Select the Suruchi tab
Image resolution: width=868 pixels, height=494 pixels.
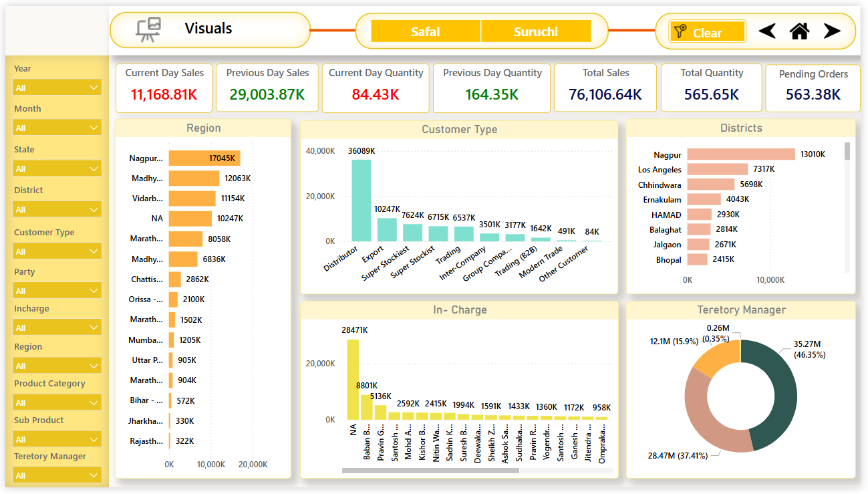pyautogui.click(x=536, y=31)
